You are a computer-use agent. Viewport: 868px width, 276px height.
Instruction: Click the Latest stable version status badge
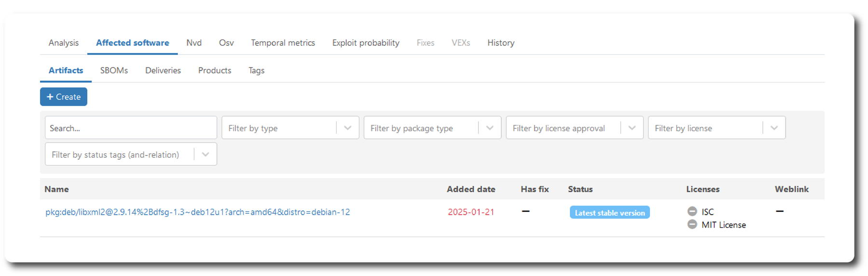610,213
